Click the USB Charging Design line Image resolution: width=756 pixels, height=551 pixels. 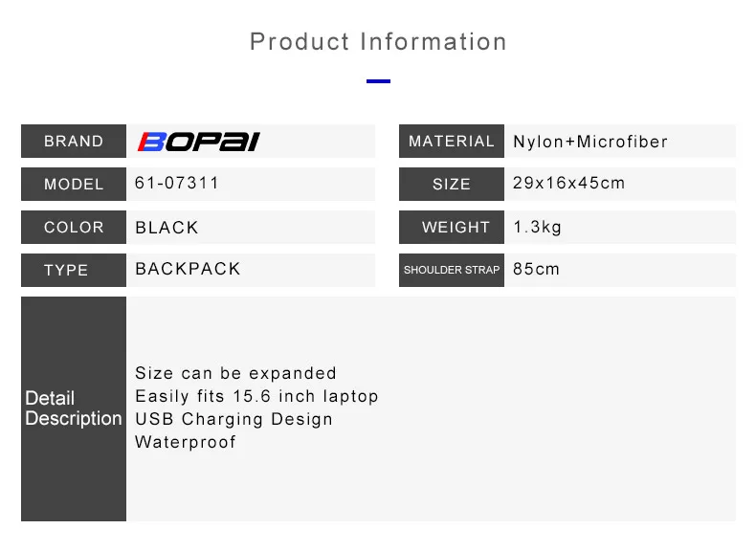[233, 419]
